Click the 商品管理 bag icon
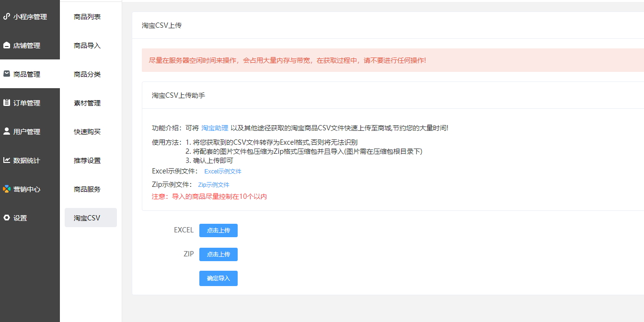Viewport: 644px width, 322px height. tap(7, 74)
